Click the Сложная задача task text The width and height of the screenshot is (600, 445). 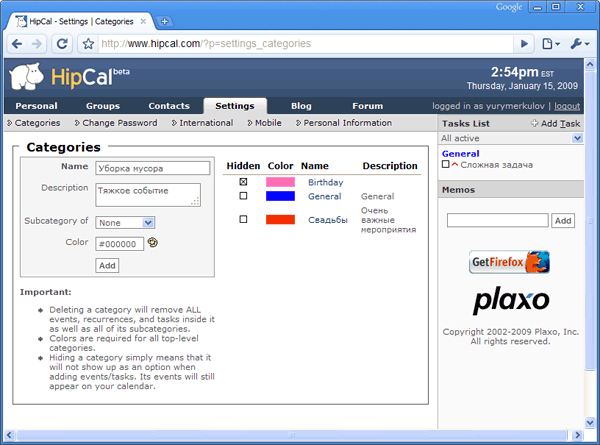click(496, 165)
